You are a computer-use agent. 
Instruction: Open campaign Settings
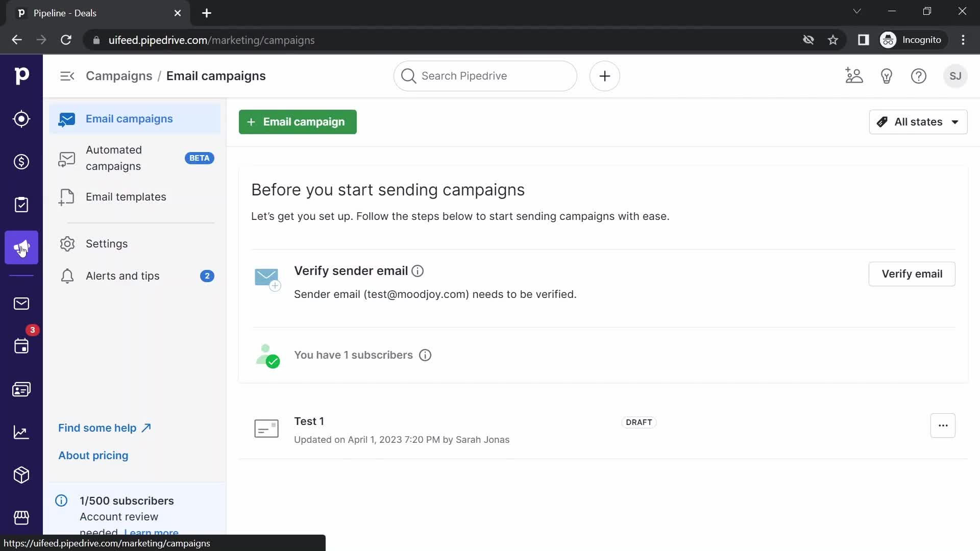click(135, 244)
